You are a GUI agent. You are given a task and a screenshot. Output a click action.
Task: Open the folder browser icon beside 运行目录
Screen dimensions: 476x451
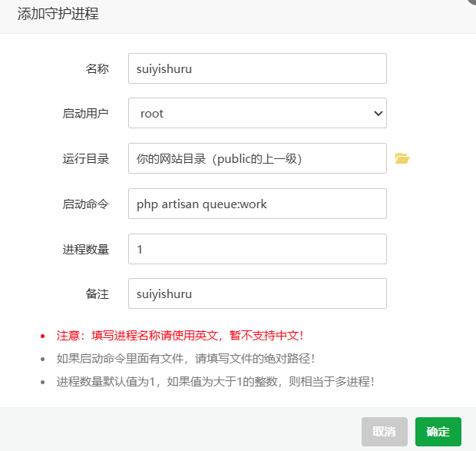click(x=402, y=158)
